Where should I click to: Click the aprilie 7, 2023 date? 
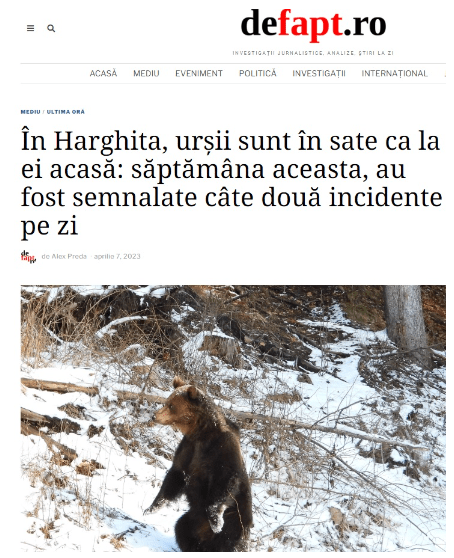pyautogui.click(x=117, y=256)
